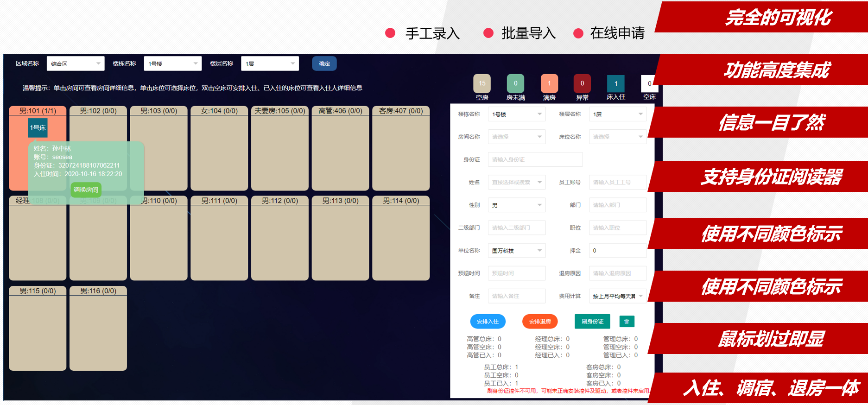Click the 空房 status icon showing 15
The height and width of the screenshot is (405, 868).
(482, 83)
